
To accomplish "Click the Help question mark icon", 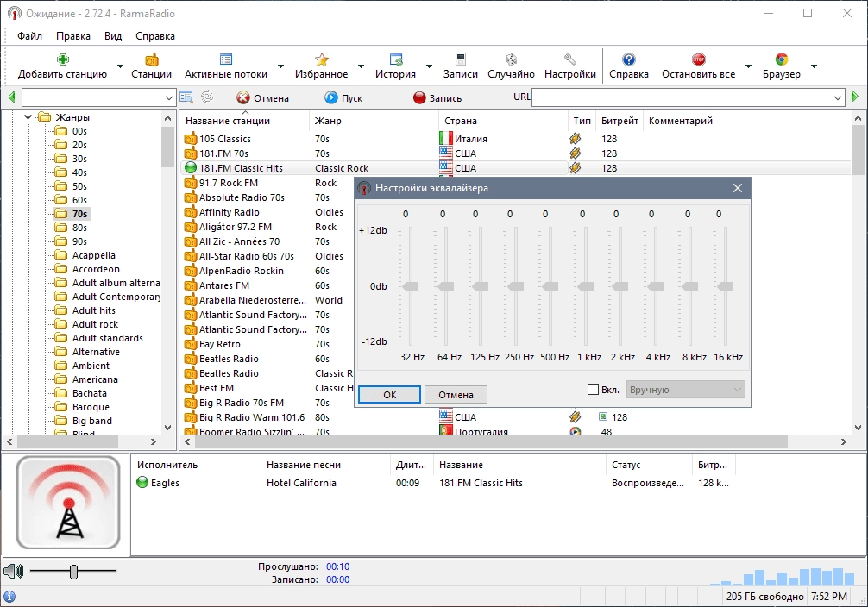I will 629,59.
